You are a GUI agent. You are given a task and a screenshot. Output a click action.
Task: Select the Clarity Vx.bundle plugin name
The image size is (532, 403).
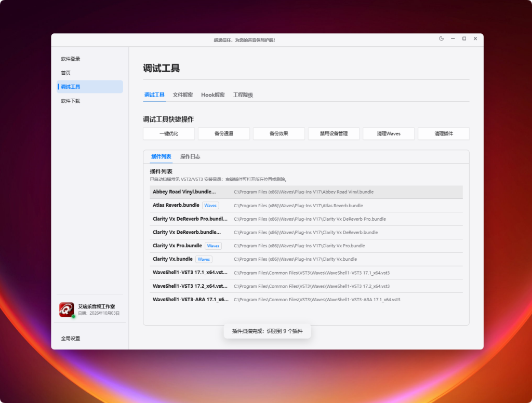[x=172, y=259]
